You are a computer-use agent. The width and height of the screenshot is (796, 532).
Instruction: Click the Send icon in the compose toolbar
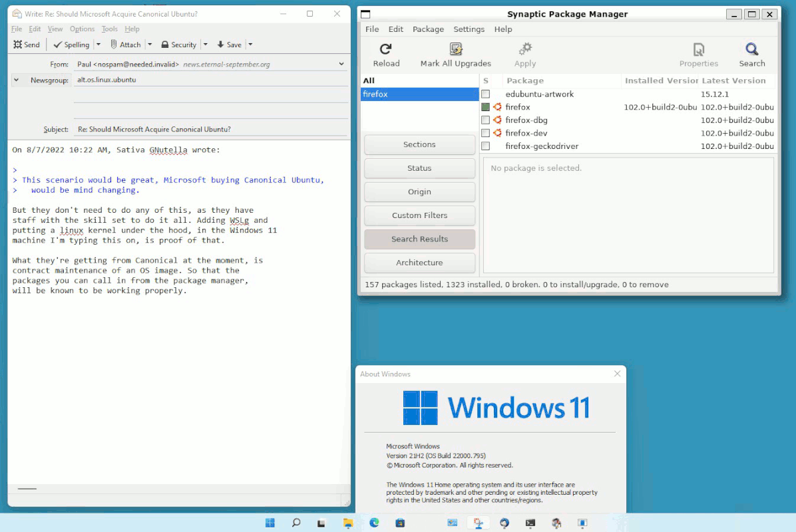pos(18,45)
